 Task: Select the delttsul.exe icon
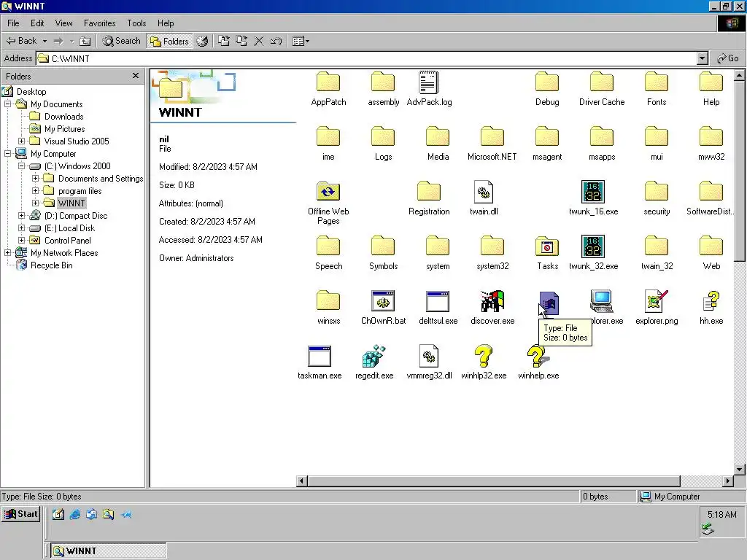tap(438, 301)
